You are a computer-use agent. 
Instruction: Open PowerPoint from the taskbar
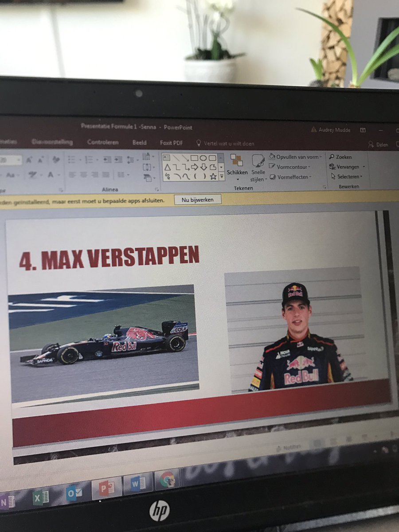(x=107, y=488)
